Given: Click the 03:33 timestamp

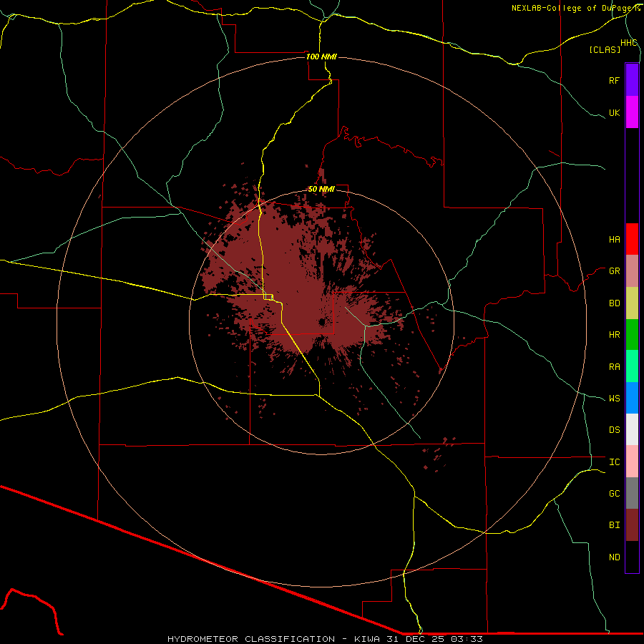Looking at the screenshot, I should (x=467, y=639).
